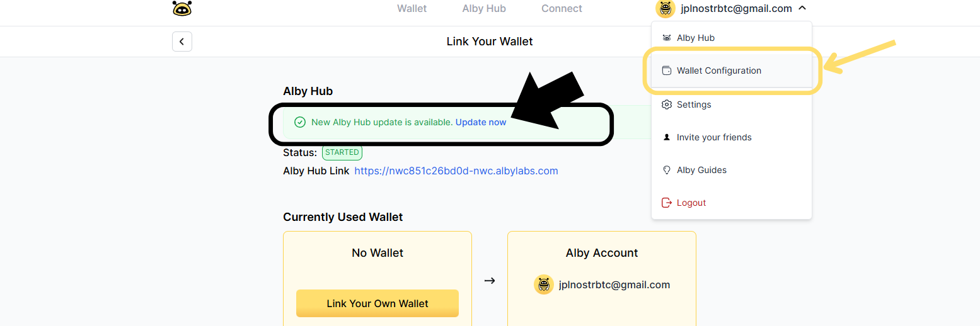Click the Settings gear icon
The image size is (980, 326).
pos(666,104)
